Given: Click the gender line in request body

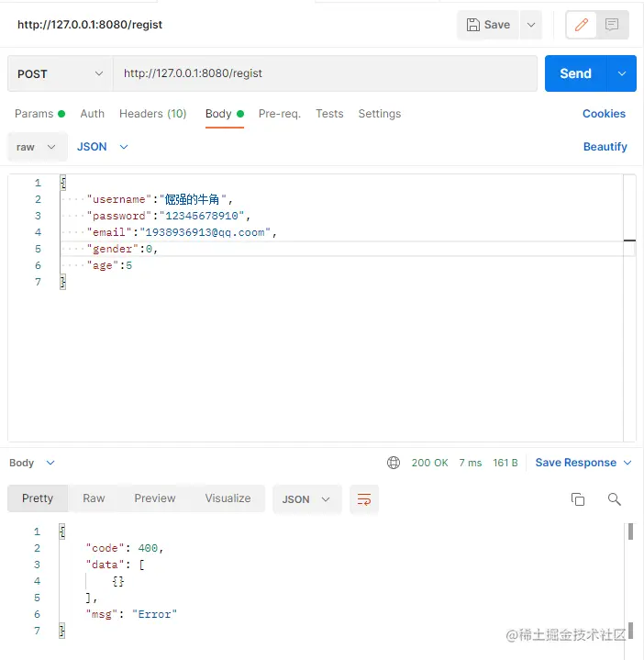Looking at the screenshot, I should (122, 249).
